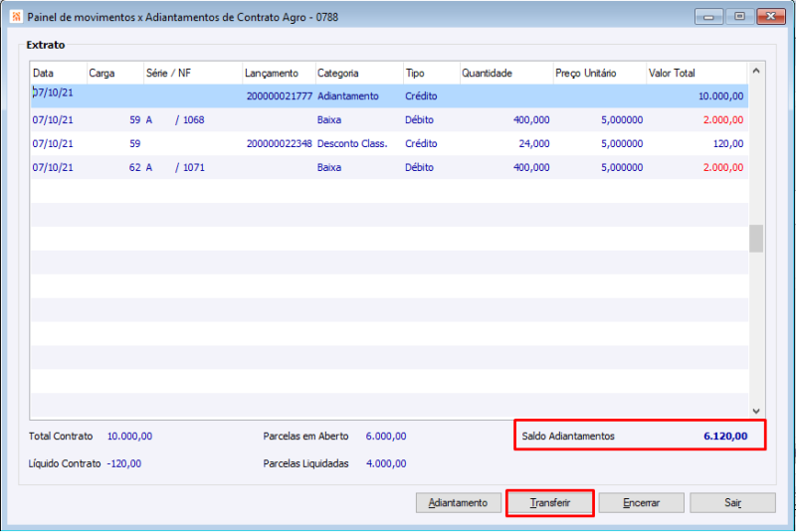This screenshot has height=532, width=796.
Task: Click the vertical scrollbar thumb
Action: [x=756, y=239]
